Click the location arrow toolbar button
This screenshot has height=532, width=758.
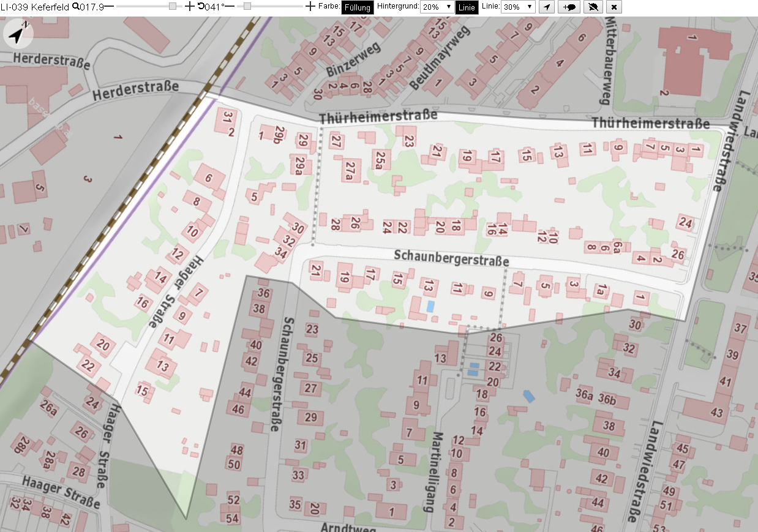click(x=547, y=7)
